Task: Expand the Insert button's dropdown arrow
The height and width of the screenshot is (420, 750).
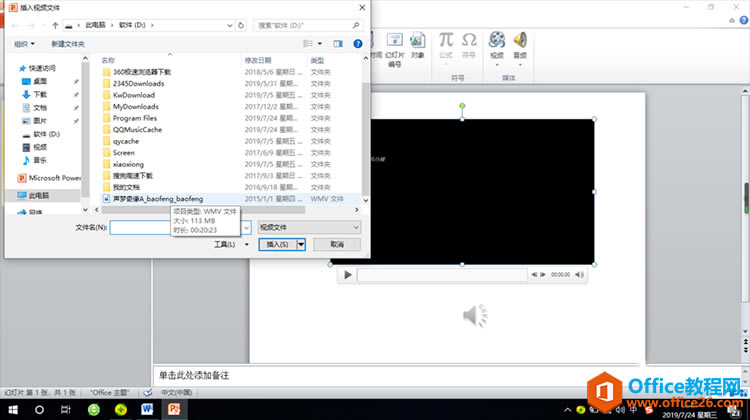Action: point(301,244)
